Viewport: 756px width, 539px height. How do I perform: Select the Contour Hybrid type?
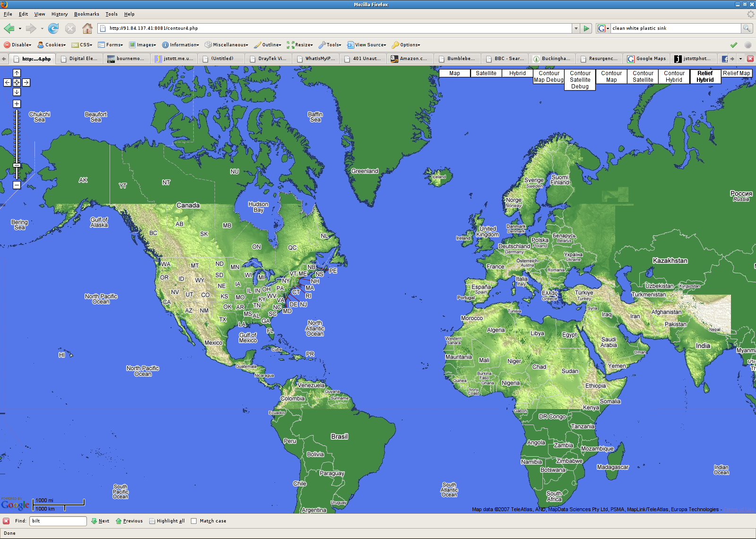tap(674, 77)
